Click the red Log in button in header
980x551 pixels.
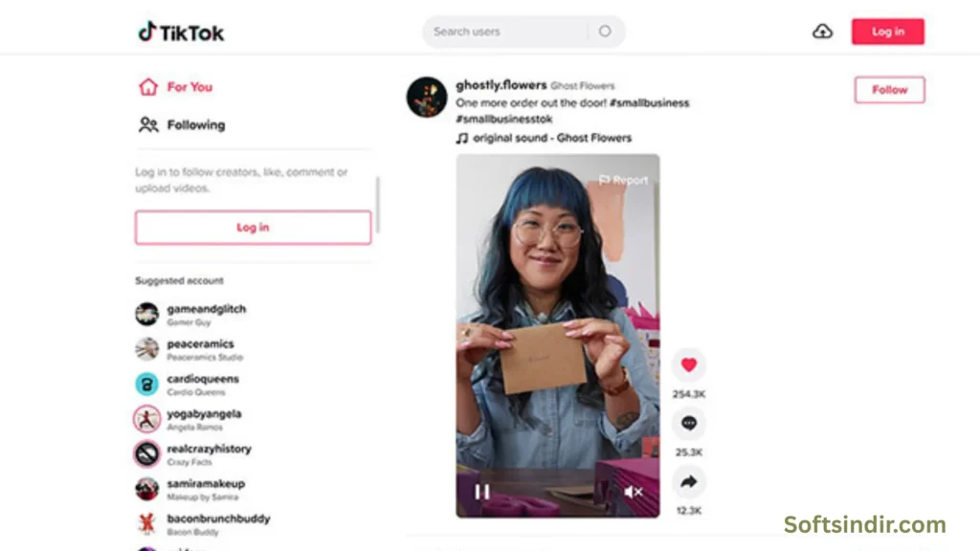[887, 32]
